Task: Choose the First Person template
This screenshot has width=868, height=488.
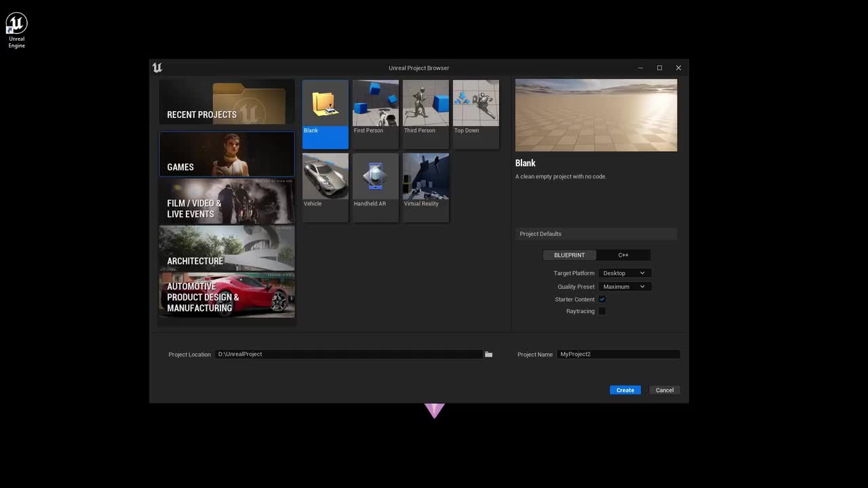Action: coord(376,114)
